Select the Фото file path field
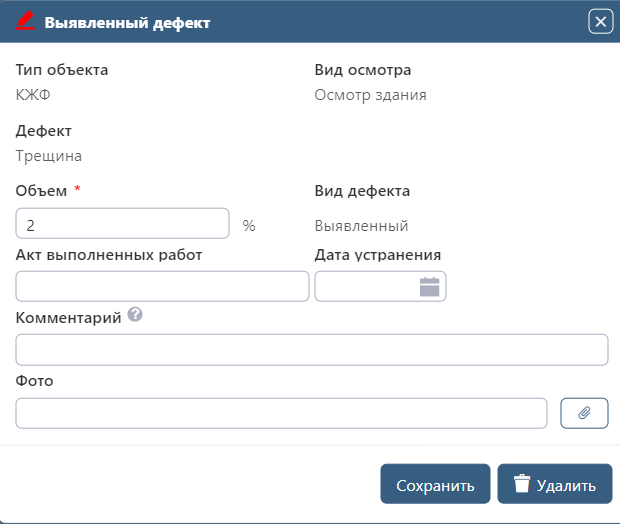Viewport: 620px width, 524px height. pyautogui.click(x=281, y=413)
